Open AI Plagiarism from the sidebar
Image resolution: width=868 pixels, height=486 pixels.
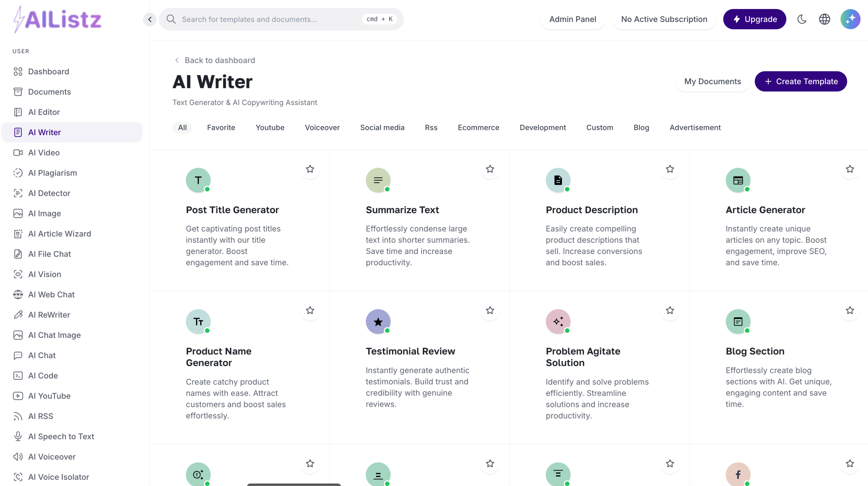[x=52, y=173]
